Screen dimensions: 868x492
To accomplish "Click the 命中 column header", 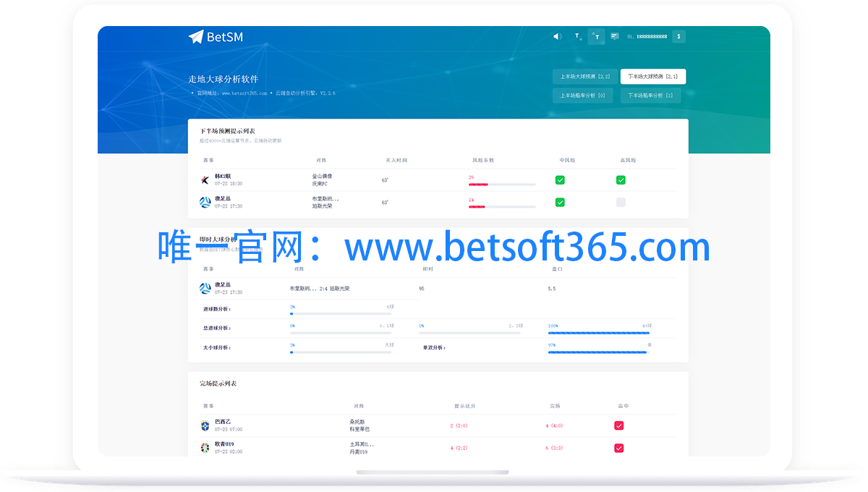I will tap(624, 406).
